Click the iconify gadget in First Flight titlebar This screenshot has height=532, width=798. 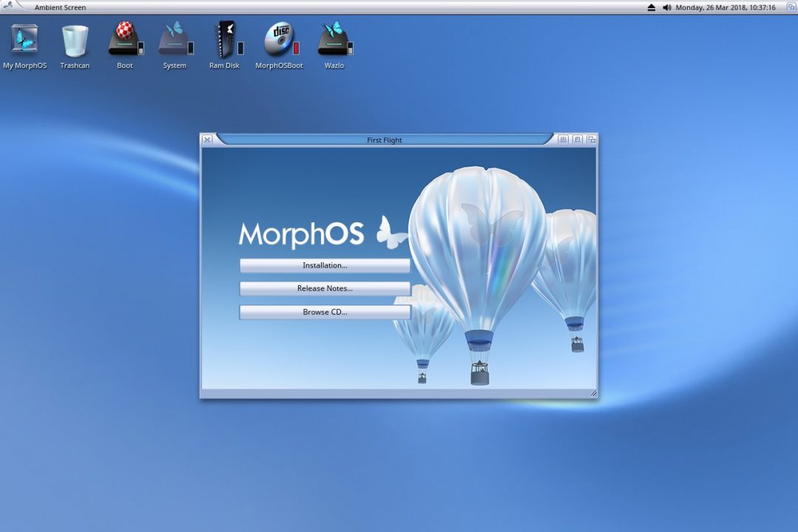click(x=563, y=140)
